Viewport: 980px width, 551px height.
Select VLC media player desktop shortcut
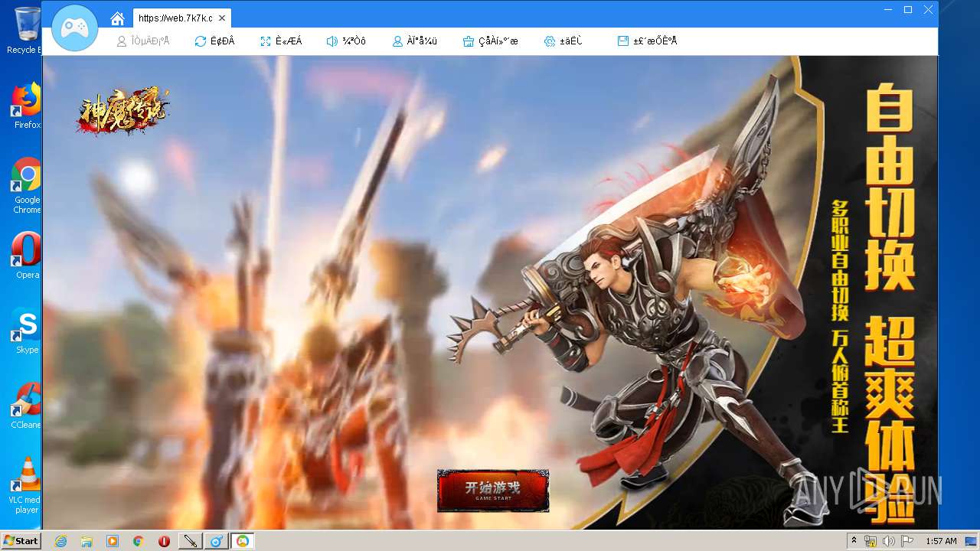pyautogui.click(x=27, y=485)
